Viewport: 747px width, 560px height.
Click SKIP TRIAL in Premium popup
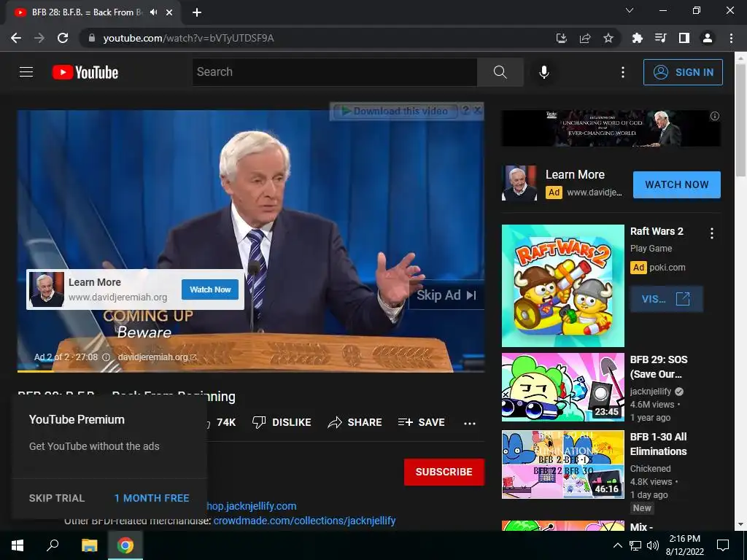point(57,498)
